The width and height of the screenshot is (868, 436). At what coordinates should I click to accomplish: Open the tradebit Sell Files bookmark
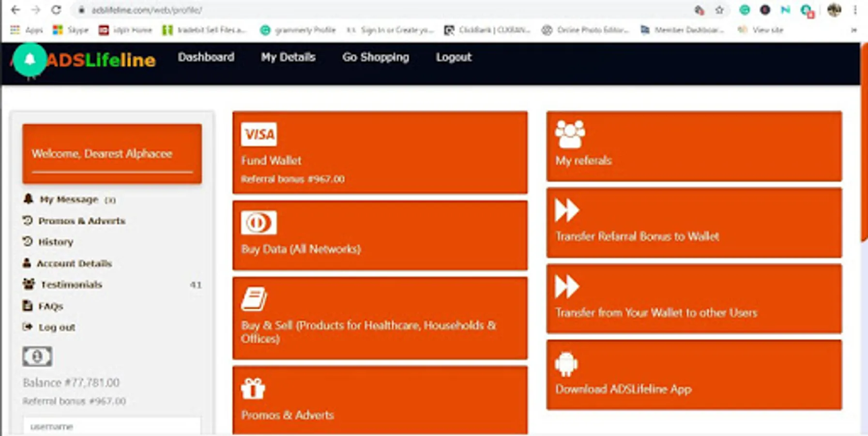(205, 30)
